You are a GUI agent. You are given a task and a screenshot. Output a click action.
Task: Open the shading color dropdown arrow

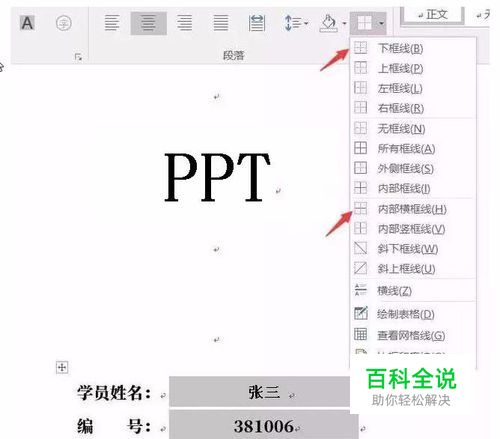coord(344,23)
